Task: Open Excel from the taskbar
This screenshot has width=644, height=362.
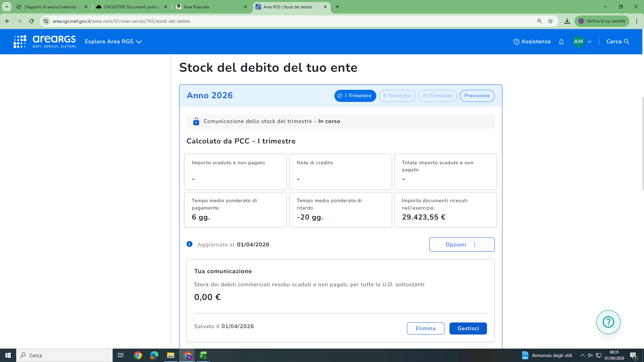Action: [203, 355]
